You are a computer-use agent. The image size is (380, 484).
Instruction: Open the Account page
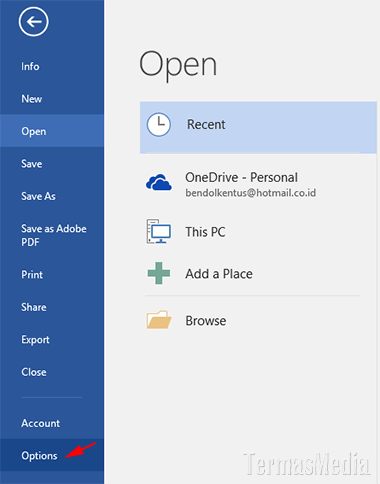52,423
